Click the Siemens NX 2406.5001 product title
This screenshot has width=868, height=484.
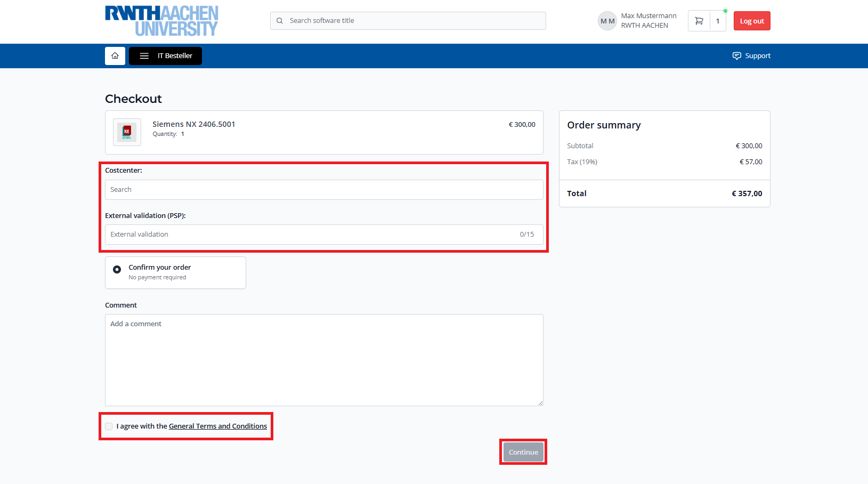[193, 124]
